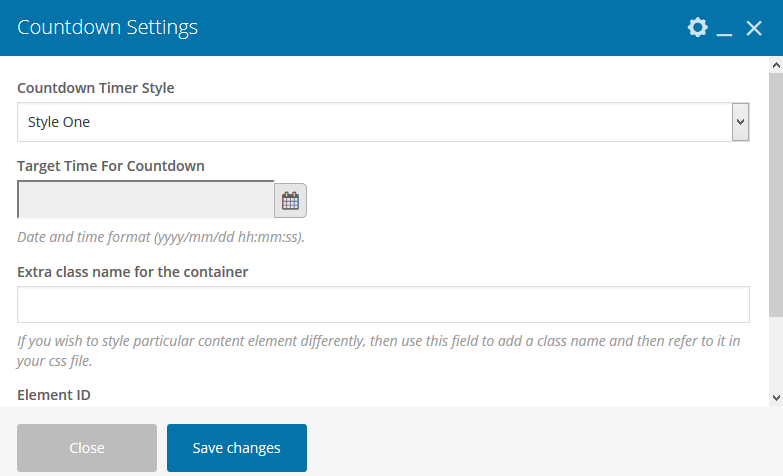Click the scrollbar down arrow
783x476 pixels.
(x=775, y=397)
